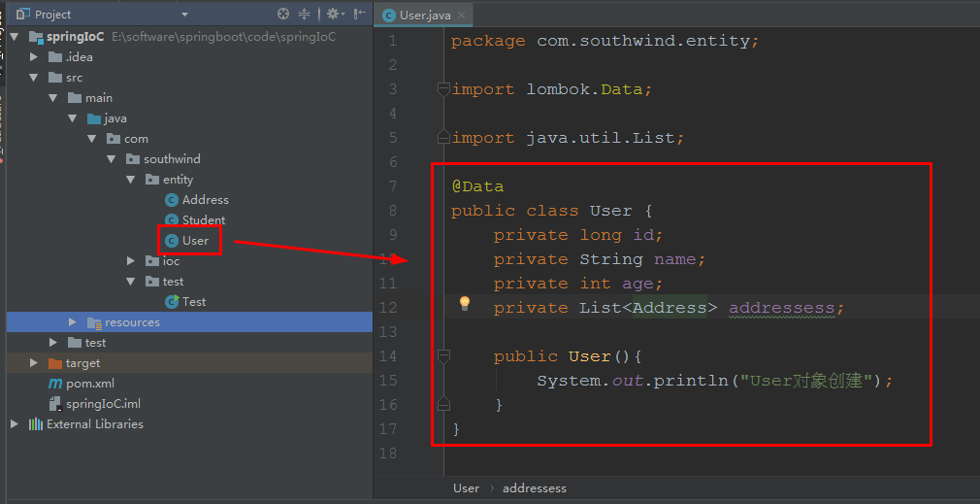Click the lombok.Data import text
The image size is (980, 504).
pos(584,89)
